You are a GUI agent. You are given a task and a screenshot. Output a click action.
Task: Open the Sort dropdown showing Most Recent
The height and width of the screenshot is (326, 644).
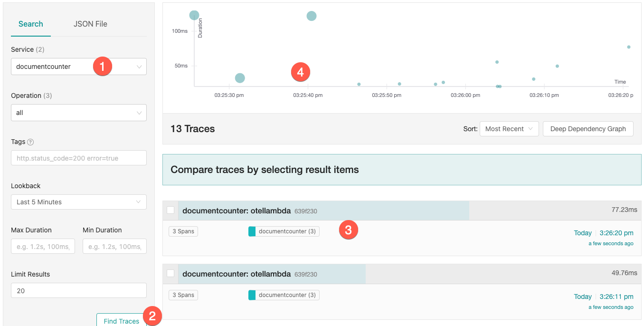click(x=509, y=129)
